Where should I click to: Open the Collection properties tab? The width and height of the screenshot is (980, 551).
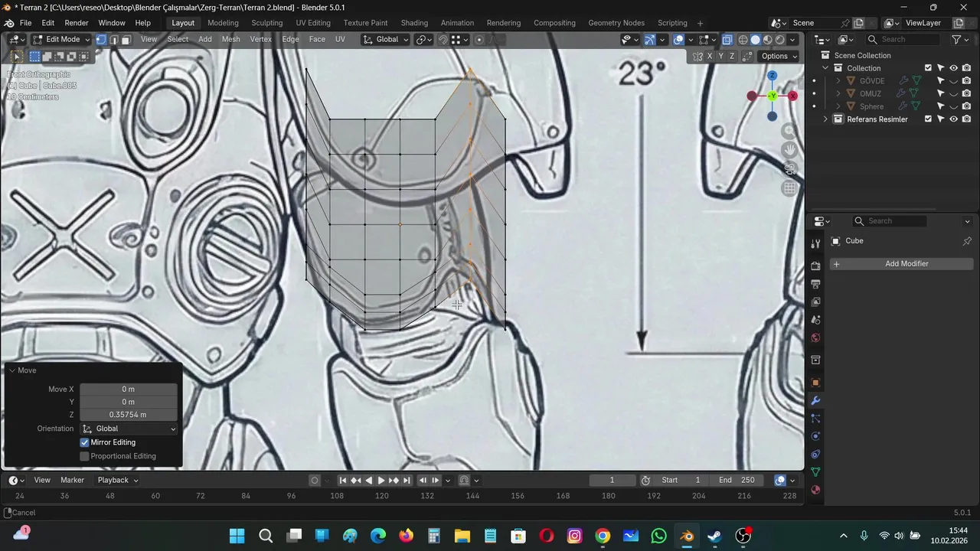tap(815, 360)
